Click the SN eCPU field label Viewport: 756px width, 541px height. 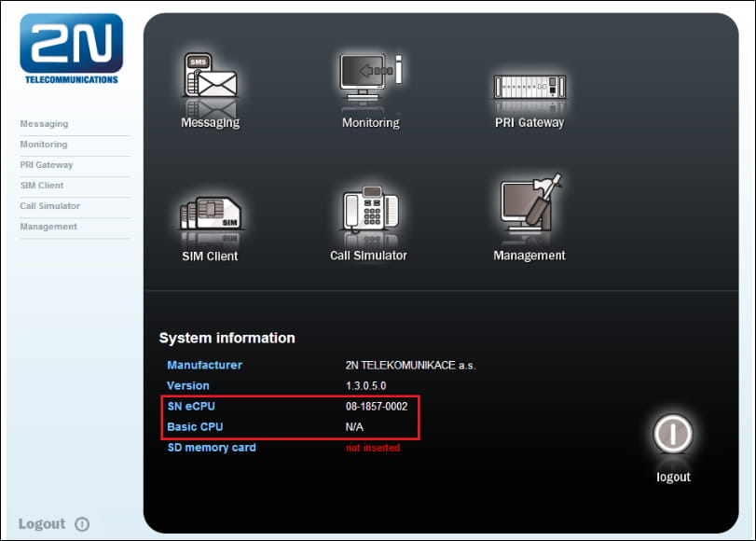pyautogui.click(x=191, y=407)
